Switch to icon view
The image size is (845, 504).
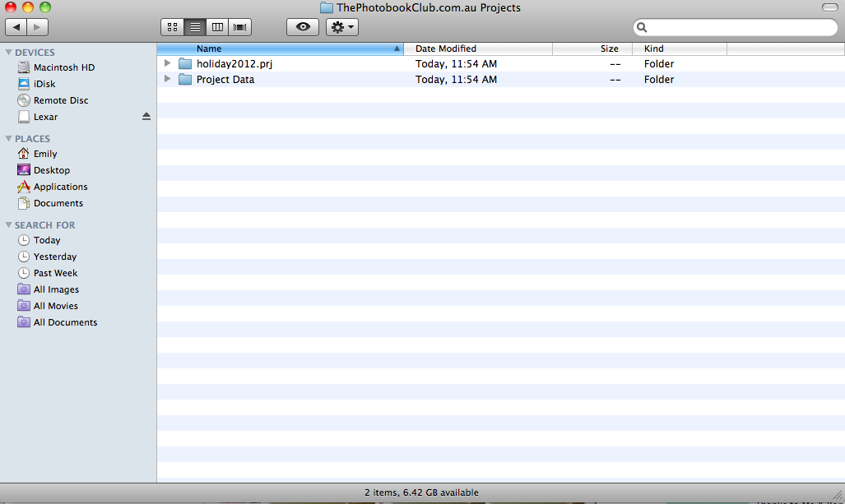click(x=173, y=27)
